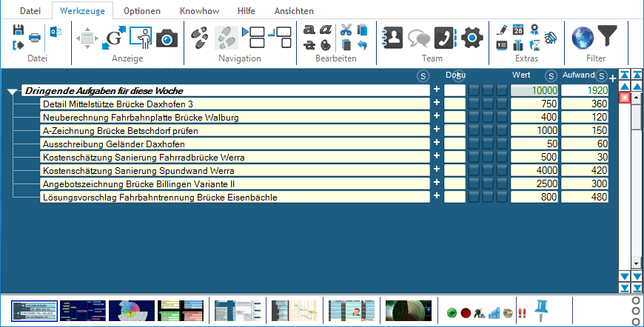Screen dimensions: 644x327
Task: Expand plus next to Neuberechnung Fahrbahnplatte row
Action: tap(437, 117)
